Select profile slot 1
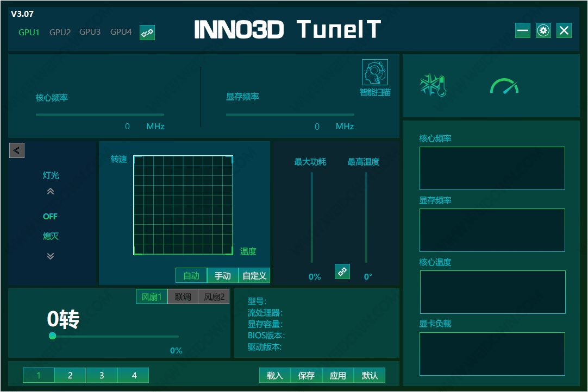 pyautogui.click(x=38, y=375)
